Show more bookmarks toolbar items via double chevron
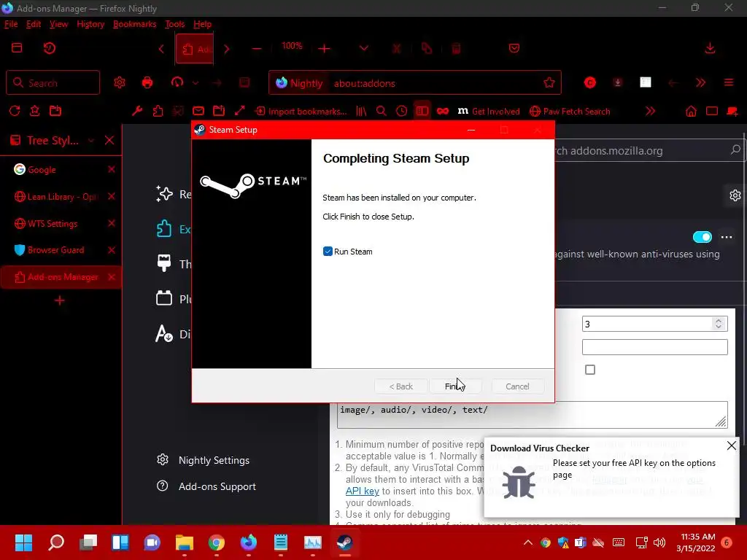Image resolution: width=747 pixels, height=560 pixels. (650, 111)
